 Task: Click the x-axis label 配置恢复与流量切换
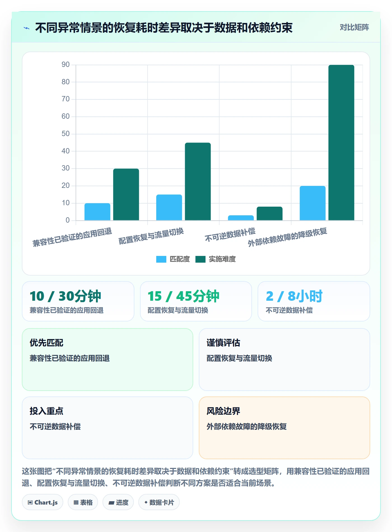coord(151,236)
